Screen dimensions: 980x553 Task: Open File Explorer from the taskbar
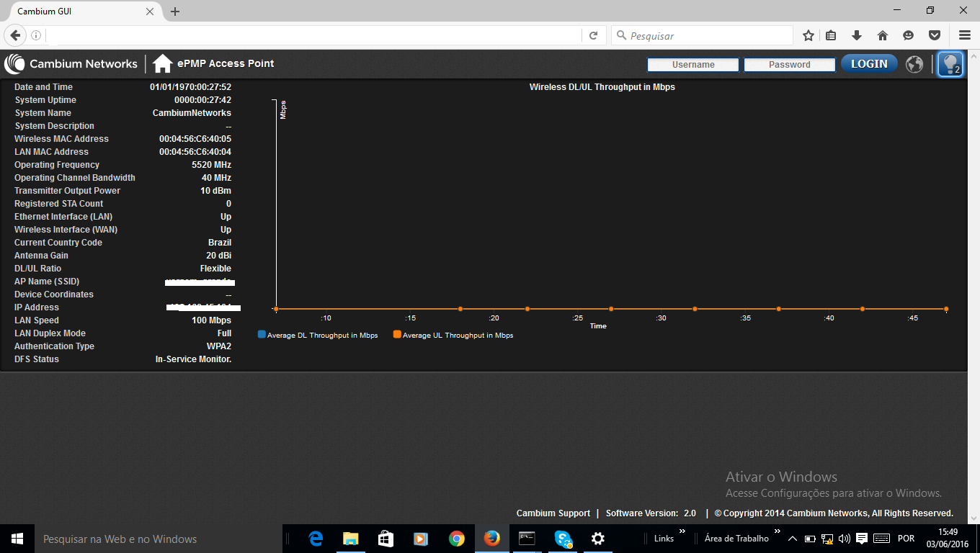point(351,539)
